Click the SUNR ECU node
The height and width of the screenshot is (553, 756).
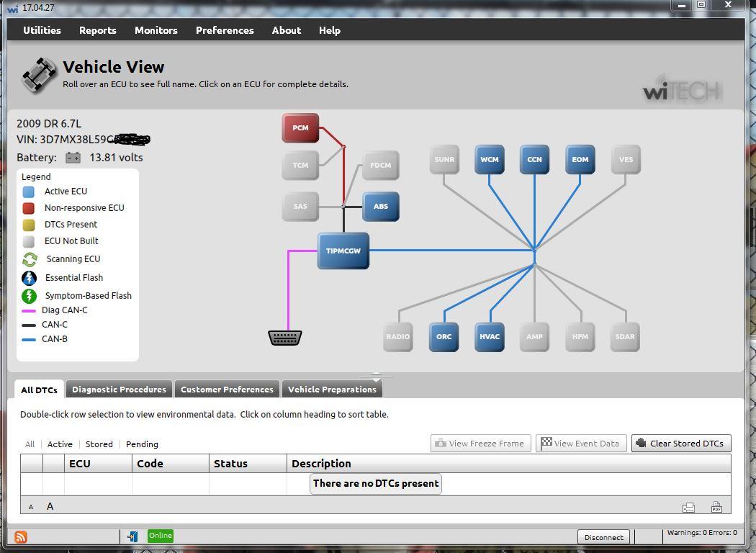click(444, 159)
